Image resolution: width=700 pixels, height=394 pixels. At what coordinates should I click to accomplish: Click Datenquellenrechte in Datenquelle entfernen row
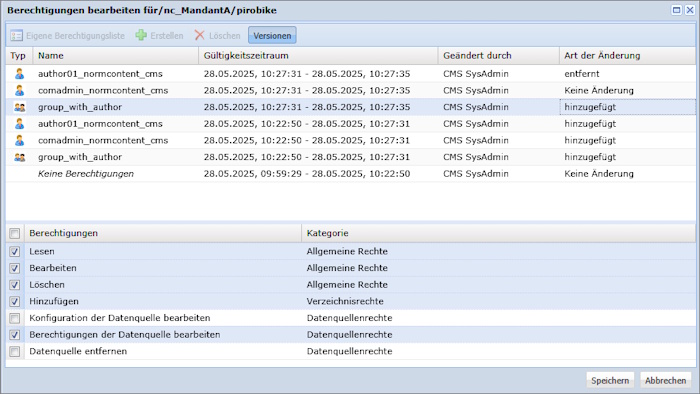tap(350, 351)
